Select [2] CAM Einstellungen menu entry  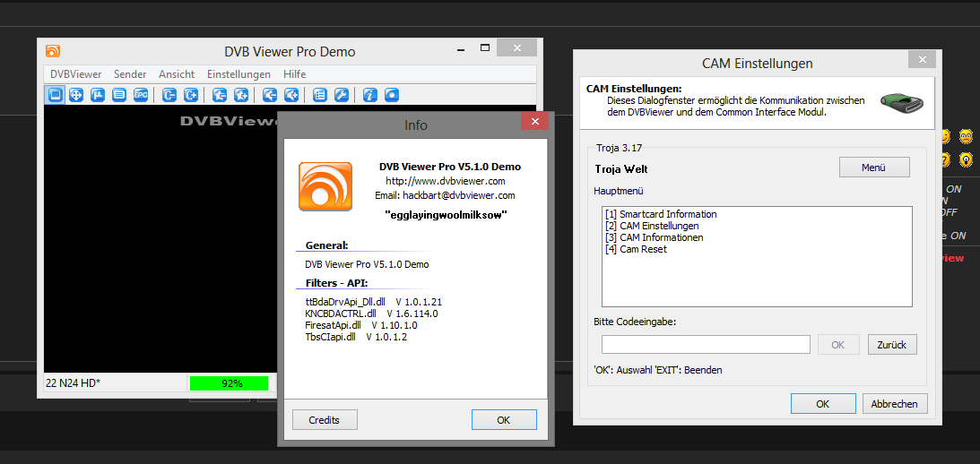click(652, 226)
